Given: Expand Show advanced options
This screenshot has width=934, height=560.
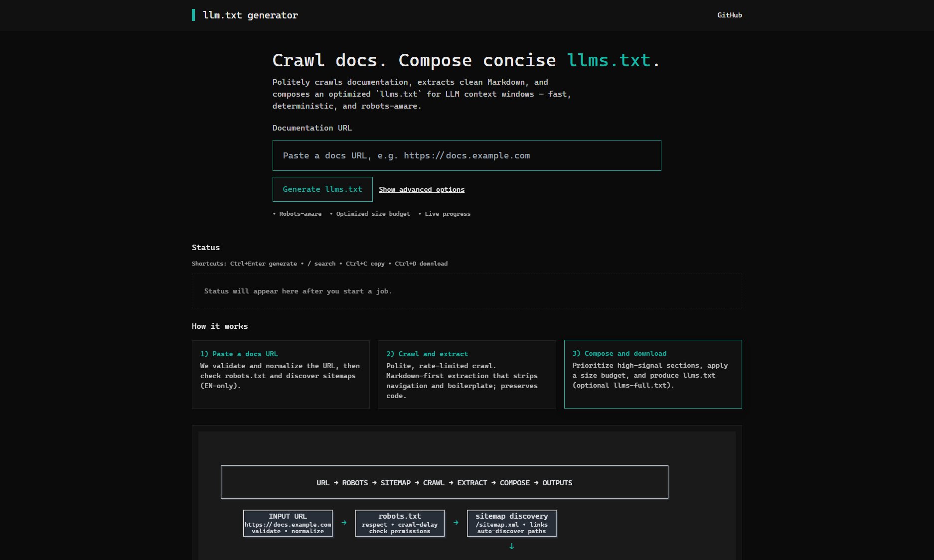Looking at the screenshot, I should (422, 189).
